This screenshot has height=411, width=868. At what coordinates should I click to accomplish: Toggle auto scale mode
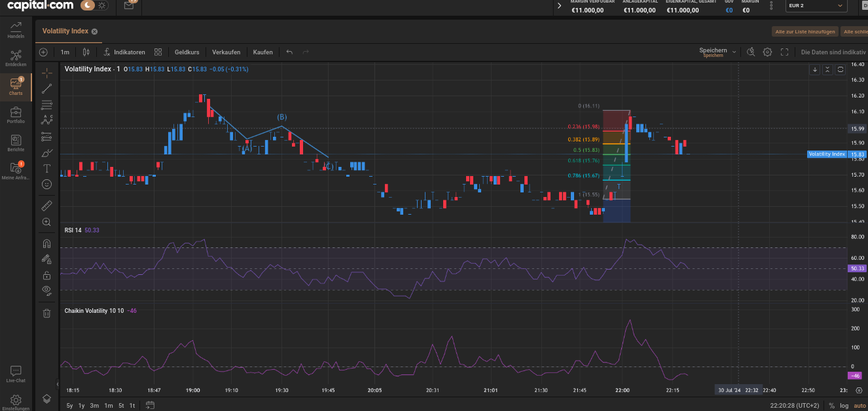(x=859, y=406)
